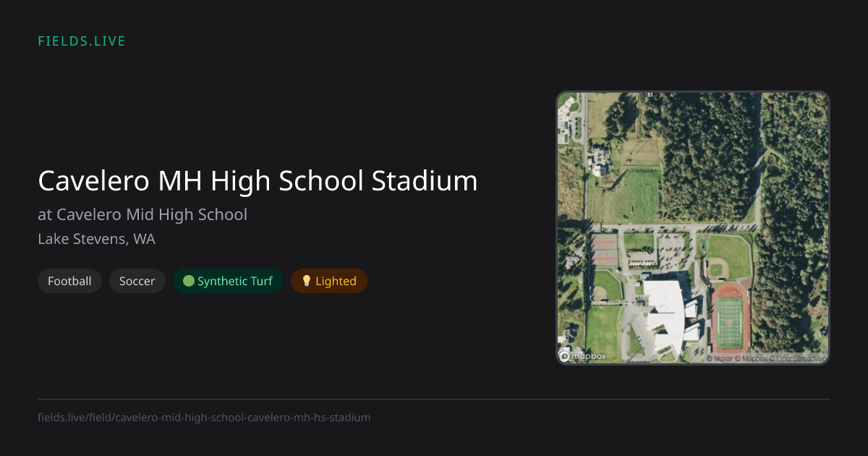
Task: Open the © Mapbox attribution link
Action: (x=751, y=358)
